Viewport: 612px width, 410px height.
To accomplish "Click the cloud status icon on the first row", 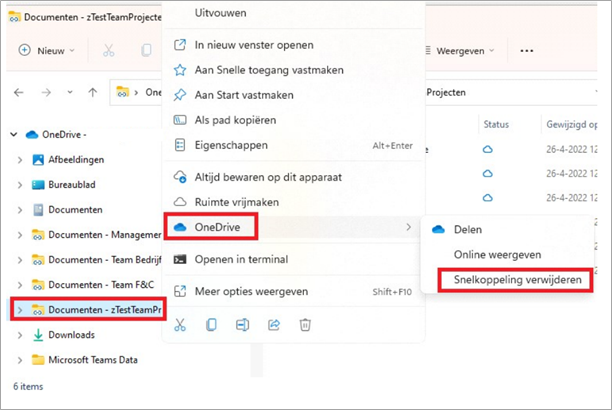I will coord(487,149).
